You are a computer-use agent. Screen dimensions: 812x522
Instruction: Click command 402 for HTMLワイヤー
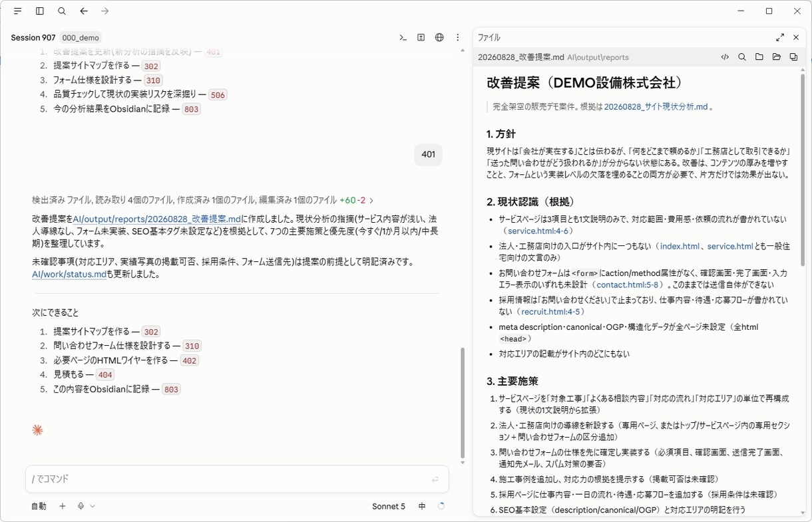pyautogui.click(x=189, y=360)
